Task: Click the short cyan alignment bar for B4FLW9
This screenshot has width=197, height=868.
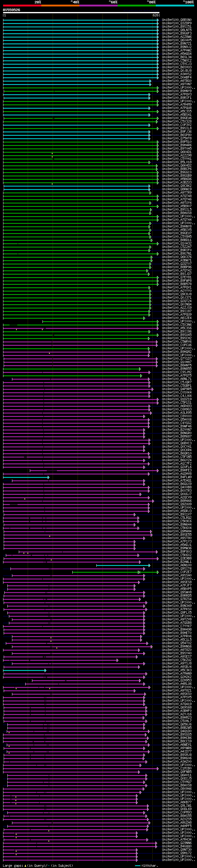Action: (26, 478)
